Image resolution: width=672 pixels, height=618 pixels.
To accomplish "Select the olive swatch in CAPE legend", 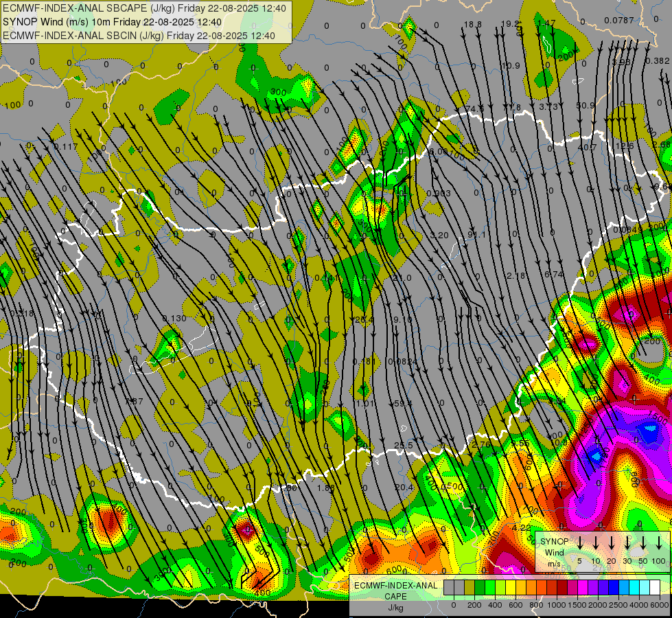I will pos(470,588).
